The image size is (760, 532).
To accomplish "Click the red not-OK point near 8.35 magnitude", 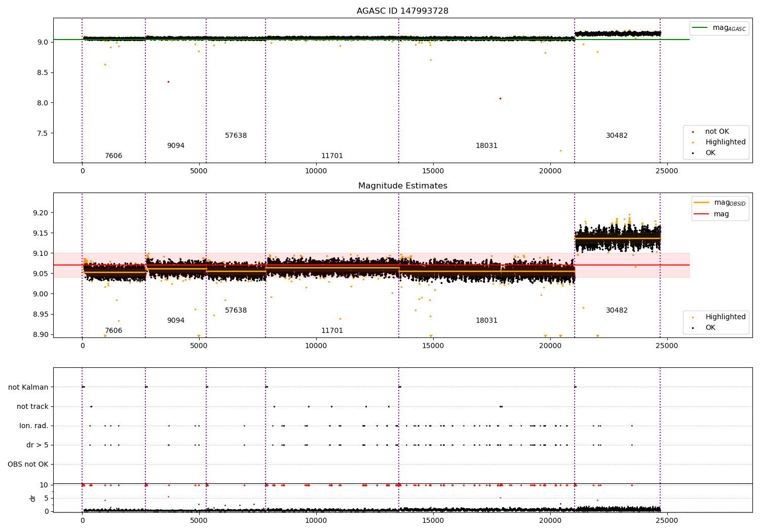I will 168,82.
